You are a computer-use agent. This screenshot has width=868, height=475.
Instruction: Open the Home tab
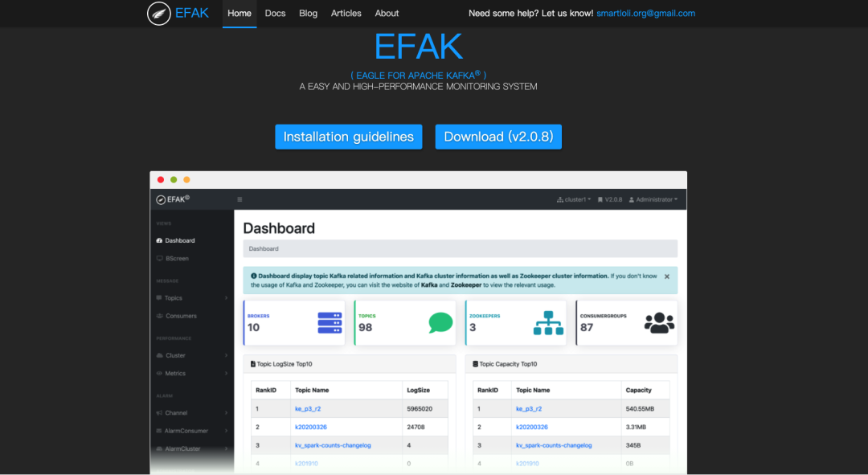(240, 14)
